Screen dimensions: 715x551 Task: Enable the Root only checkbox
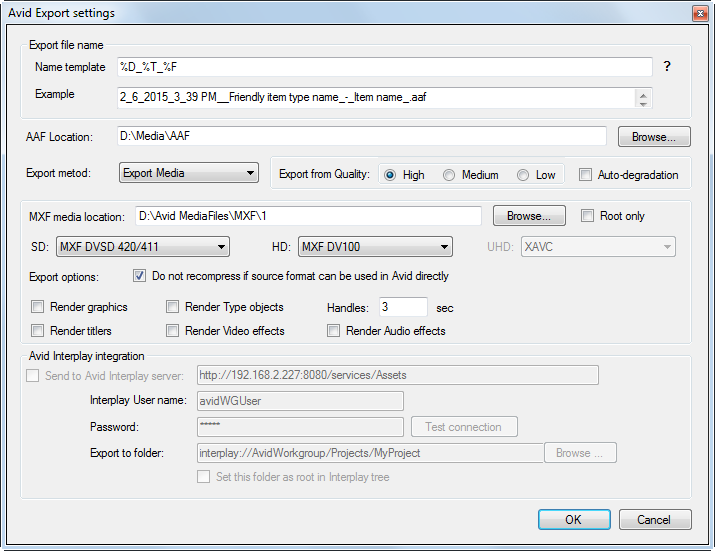(587, 215)
